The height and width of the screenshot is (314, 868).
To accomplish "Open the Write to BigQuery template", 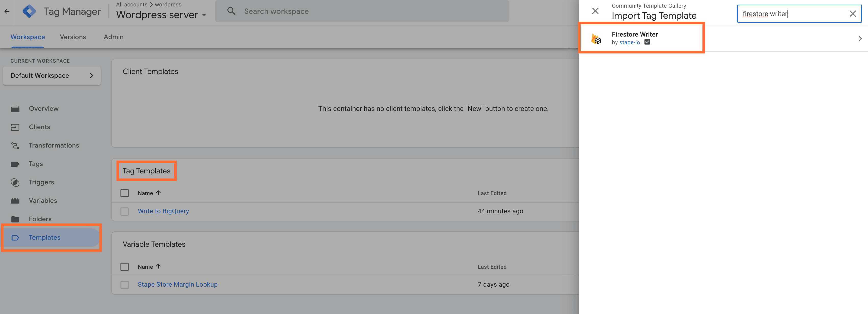I will (163, 211).
